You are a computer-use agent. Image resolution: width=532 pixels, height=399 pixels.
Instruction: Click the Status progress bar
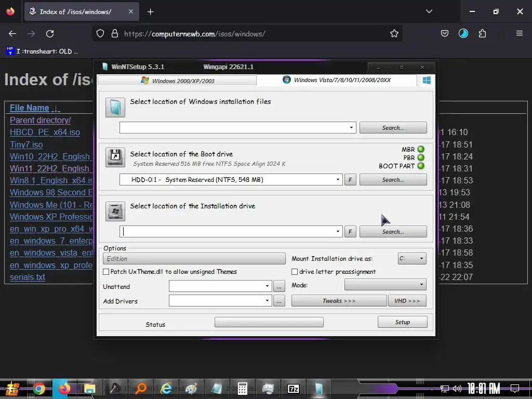click(269, 322)
